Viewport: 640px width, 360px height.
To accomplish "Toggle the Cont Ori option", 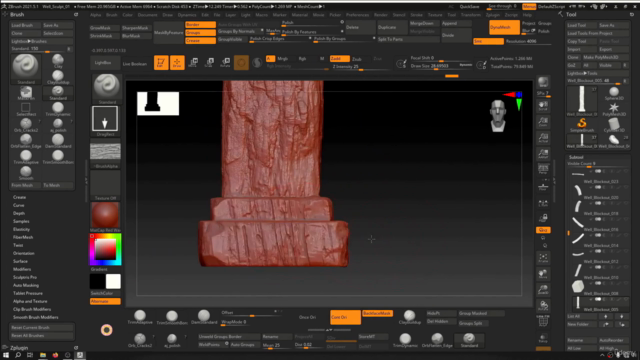I will (345, 317).
